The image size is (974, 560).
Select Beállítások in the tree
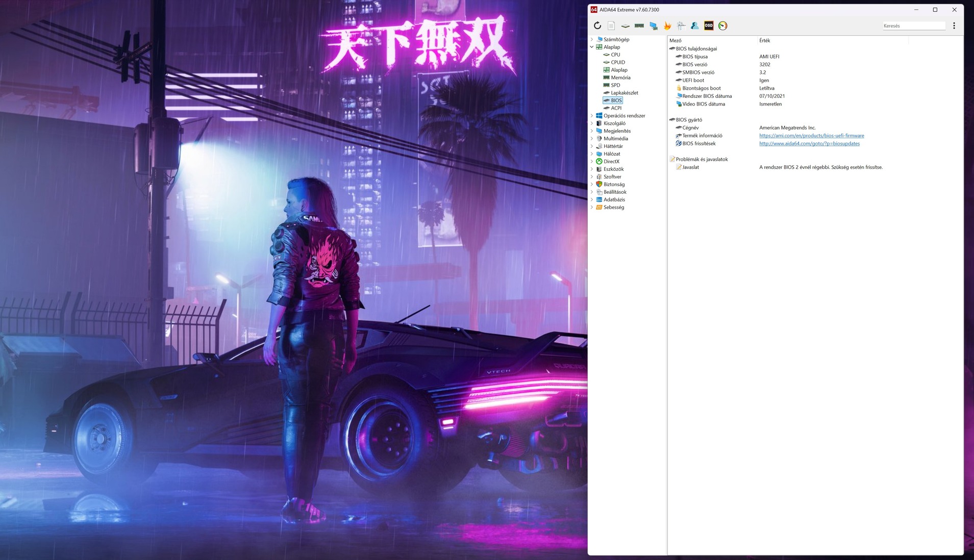615,192
